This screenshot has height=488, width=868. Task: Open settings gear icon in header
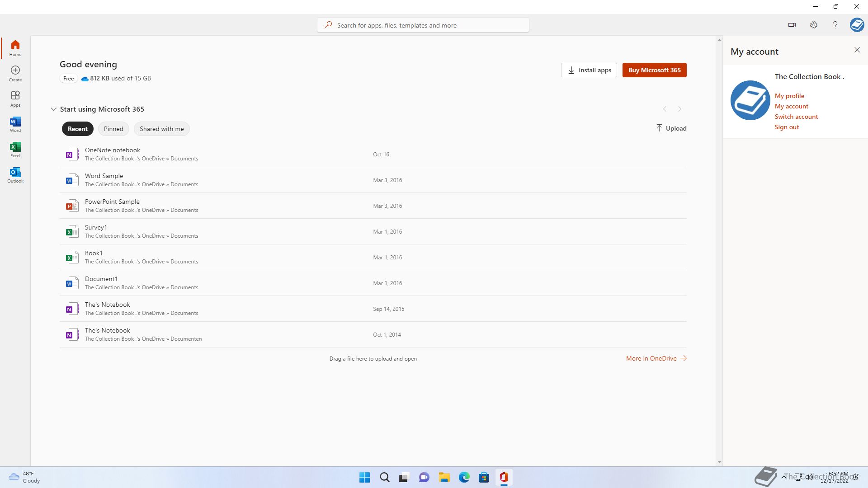pyautogui.click(x=814, y=25)
